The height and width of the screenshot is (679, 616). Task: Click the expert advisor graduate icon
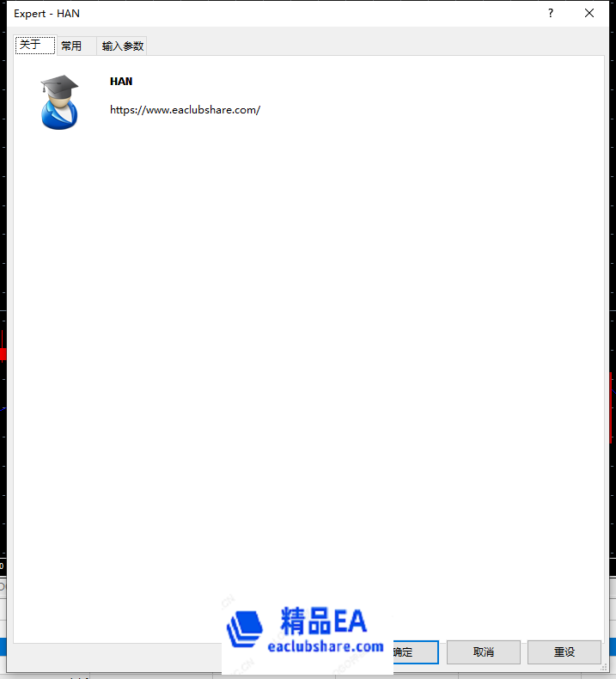(x=59, y=102)
